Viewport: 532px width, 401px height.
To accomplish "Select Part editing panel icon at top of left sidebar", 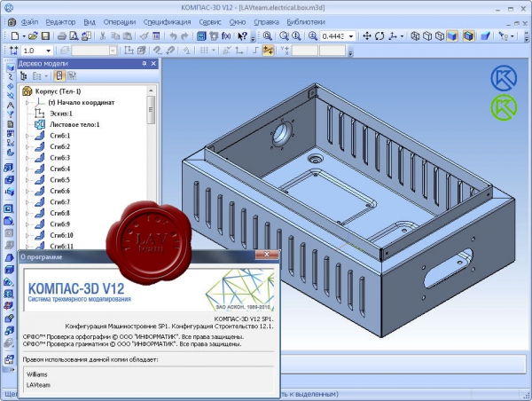I will click(10, 67).
